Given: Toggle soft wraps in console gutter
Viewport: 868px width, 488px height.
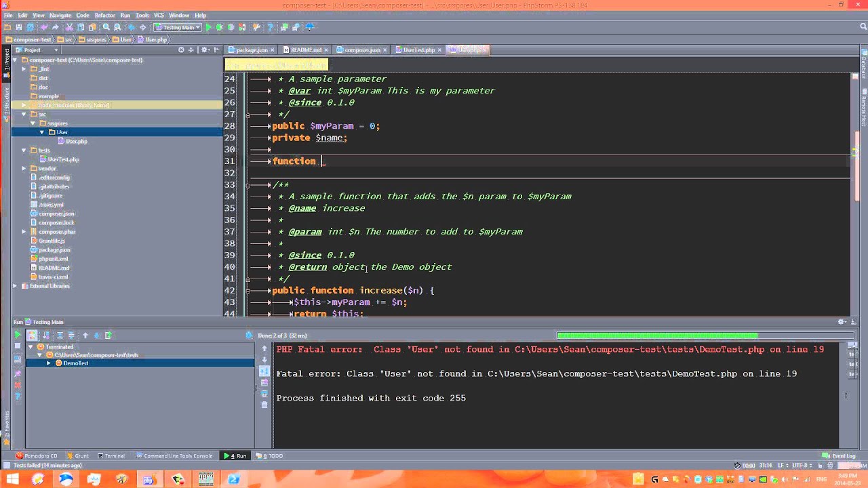Looking at the screenshot, I should click(x=264, y=371).
